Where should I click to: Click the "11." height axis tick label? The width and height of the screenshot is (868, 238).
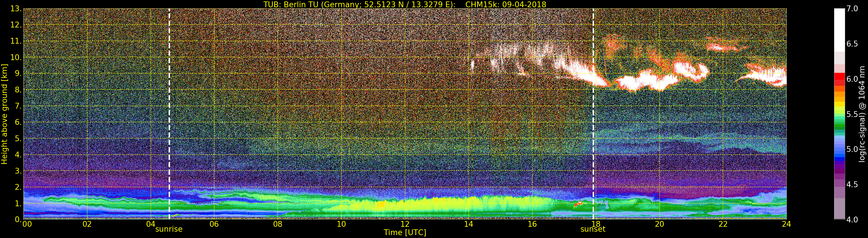point(16,41)
